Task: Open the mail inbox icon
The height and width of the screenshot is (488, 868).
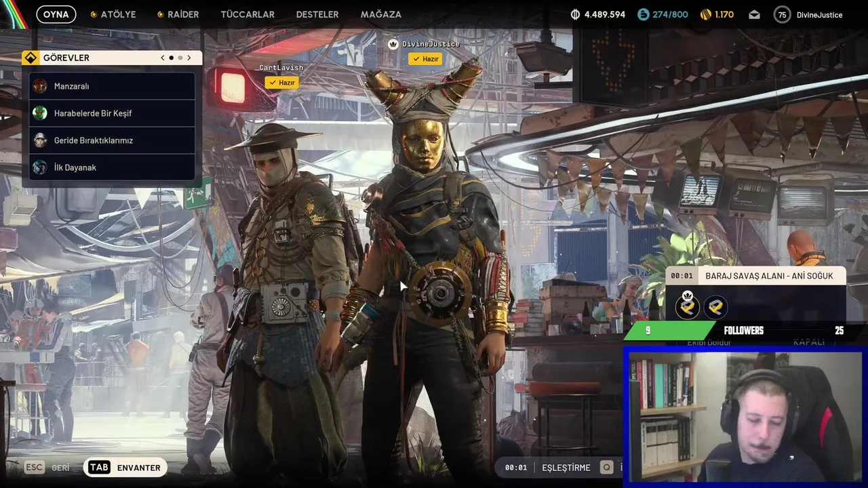Action: 754,14
